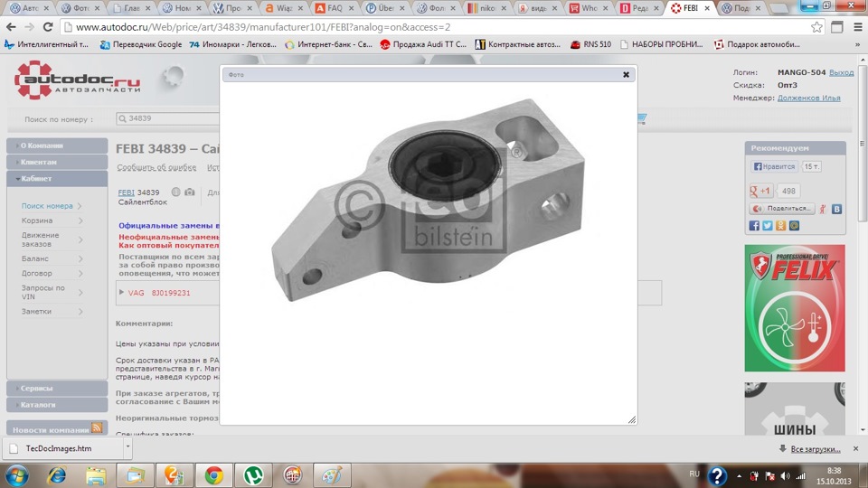Image resolution: width=868 pixels, height=488 pixels.
Task: Expand the Клиентам menu section
Action: coord(57,162)
